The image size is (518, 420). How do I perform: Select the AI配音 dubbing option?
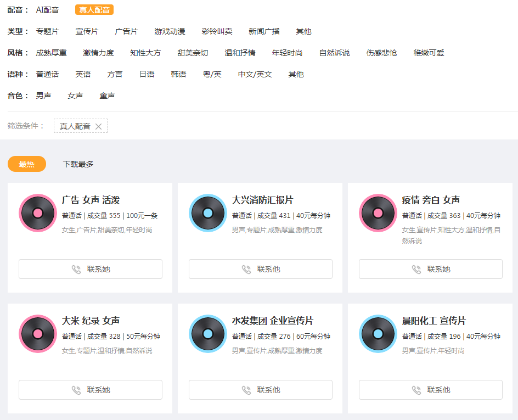tap(47, 10)
